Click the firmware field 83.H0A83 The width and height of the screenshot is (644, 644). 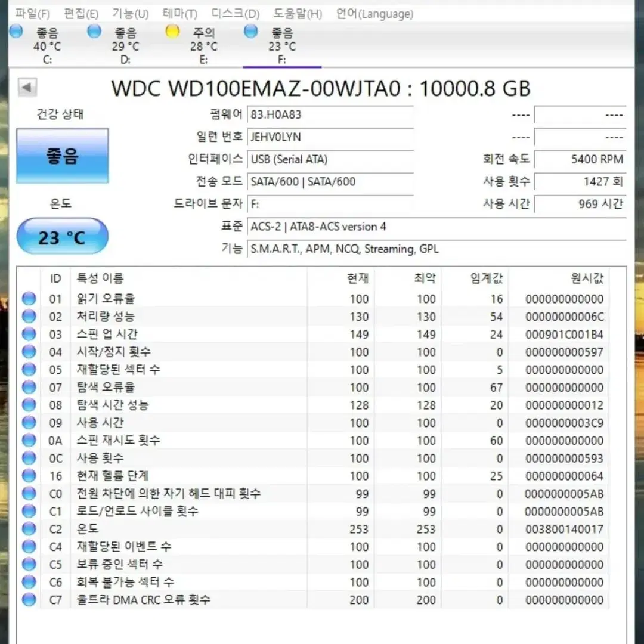pos(330,114)
